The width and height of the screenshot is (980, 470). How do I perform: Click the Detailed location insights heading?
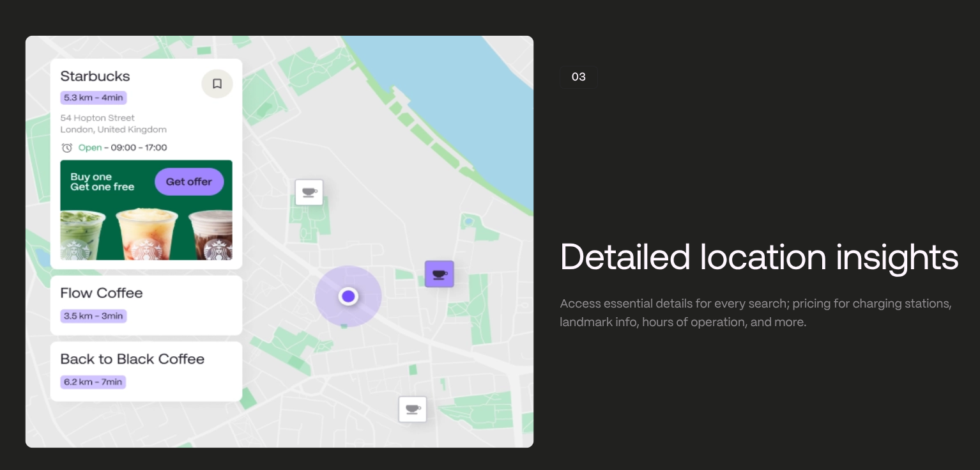[x=759, y=257]
